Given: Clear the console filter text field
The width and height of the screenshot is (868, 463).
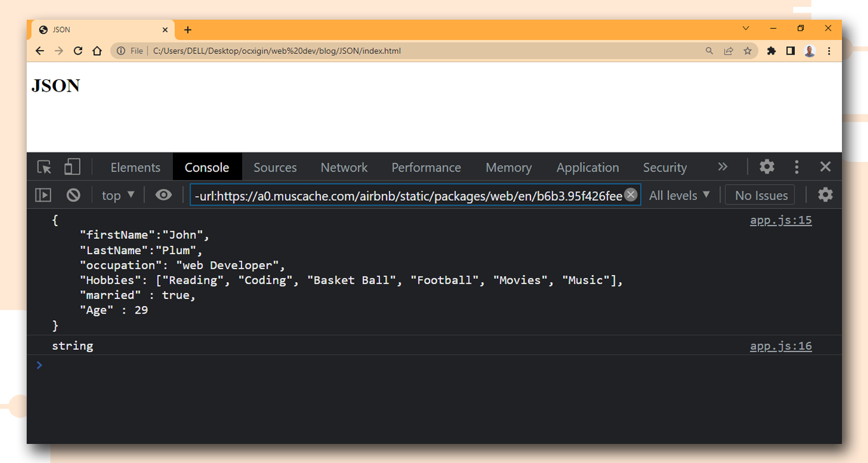Looking at the screenshot, I should [x=630, y=195].
